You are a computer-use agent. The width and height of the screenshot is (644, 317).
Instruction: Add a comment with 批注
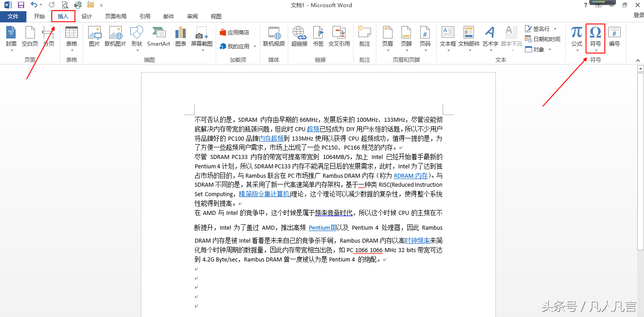(x=365, y=36)
